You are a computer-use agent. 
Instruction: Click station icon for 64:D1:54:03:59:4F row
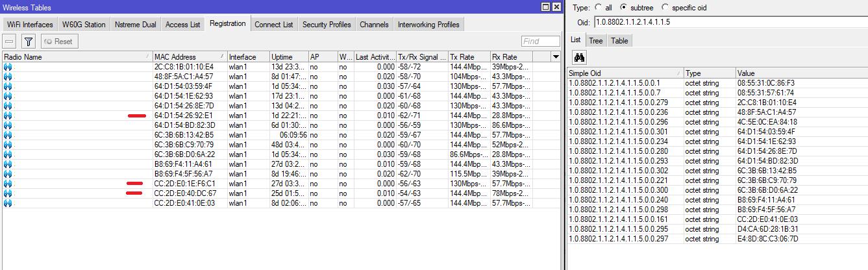[x=8, y=86]
